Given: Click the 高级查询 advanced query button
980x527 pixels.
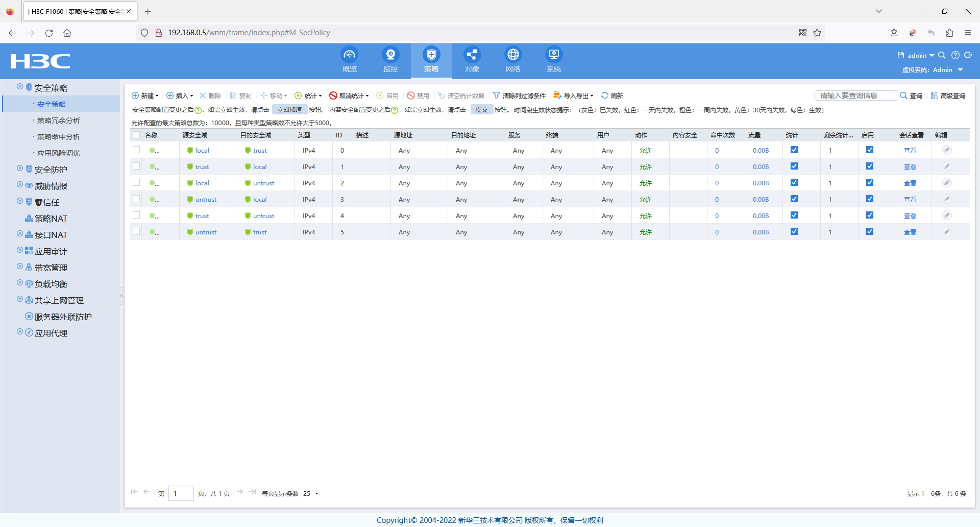Looking at the screenshot, I should pos(948,95).
